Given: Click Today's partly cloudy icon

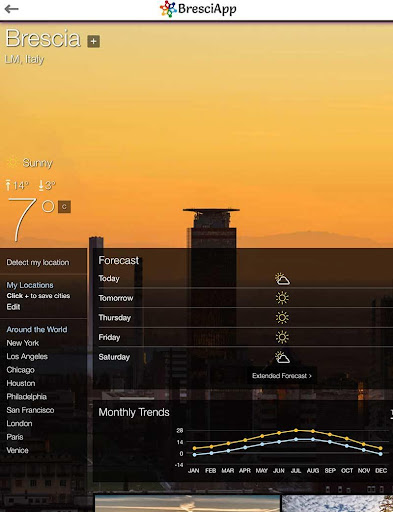Looking at the screenshot, I should pyautogui.click(x=282, y=279).
